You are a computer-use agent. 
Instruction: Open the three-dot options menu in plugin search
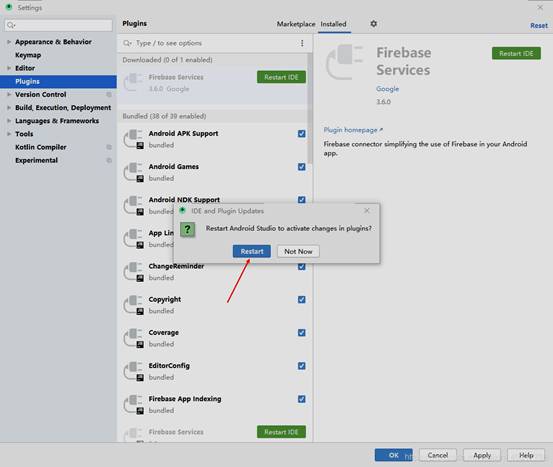point(302,43)
